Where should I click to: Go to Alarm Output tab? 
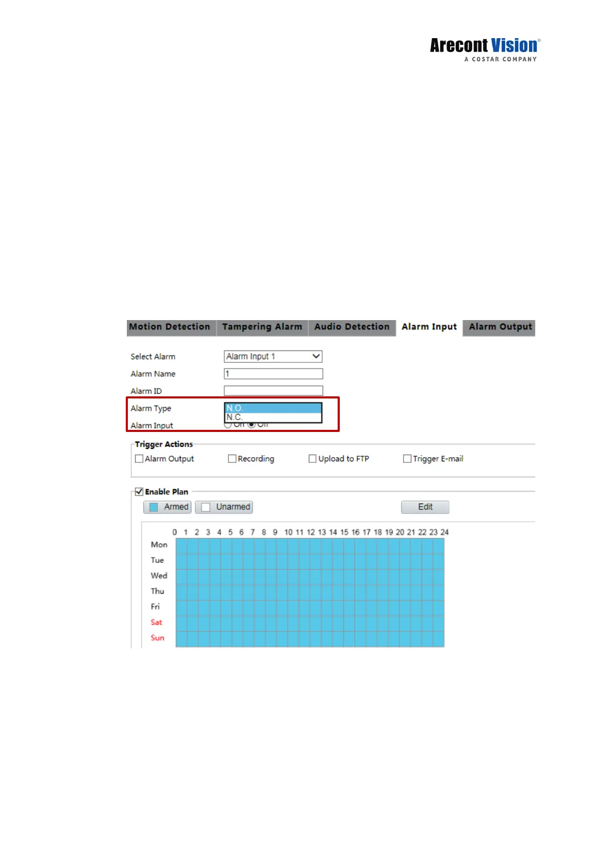500,327
